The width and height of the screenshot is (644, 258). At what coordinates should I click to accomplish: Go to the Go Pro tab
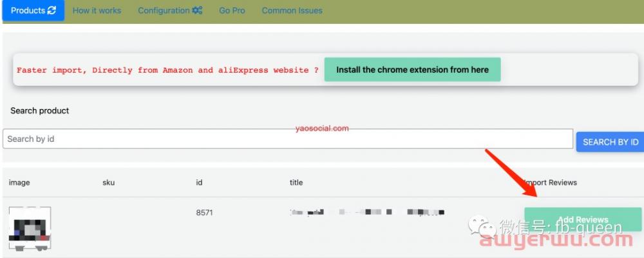(x=232, y=10)
